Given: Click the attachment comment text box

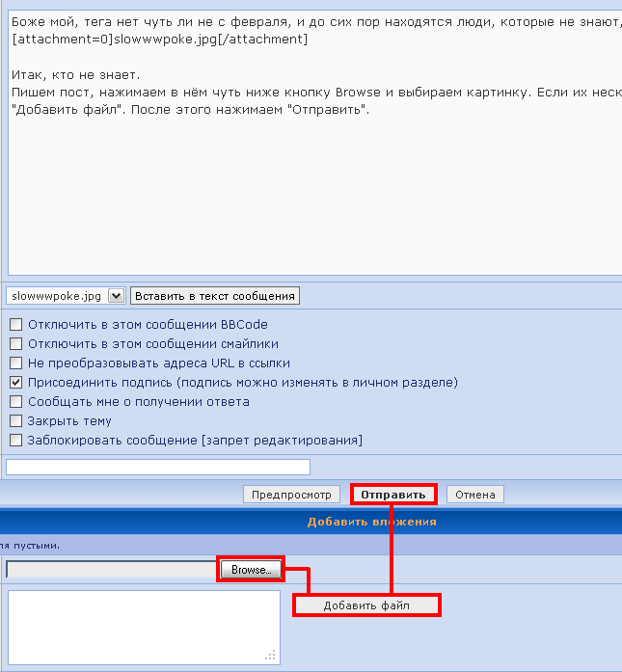Looking at the screenshot, I should point(143,627).
